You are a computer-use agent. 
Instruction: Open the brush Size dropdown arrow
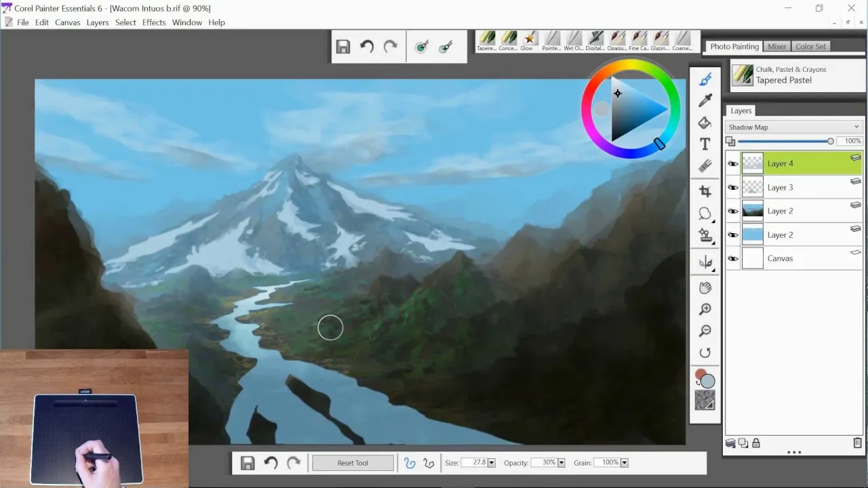[492, 463]
